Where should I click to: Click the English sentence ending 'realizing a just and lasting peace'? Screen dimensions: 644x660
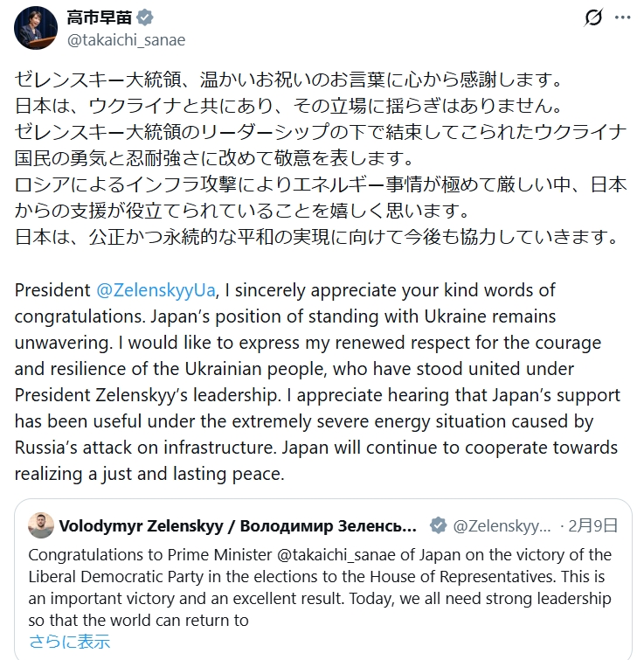pos(149,475)
